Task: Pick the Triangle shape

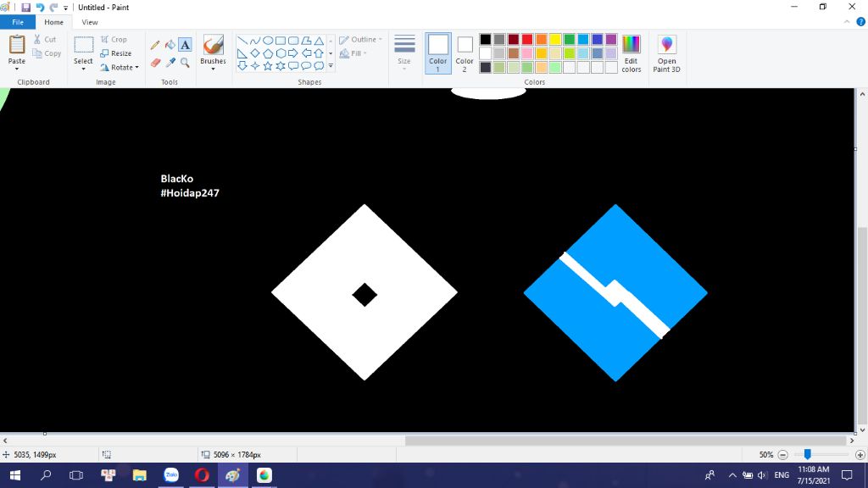Action: point(319,41)
